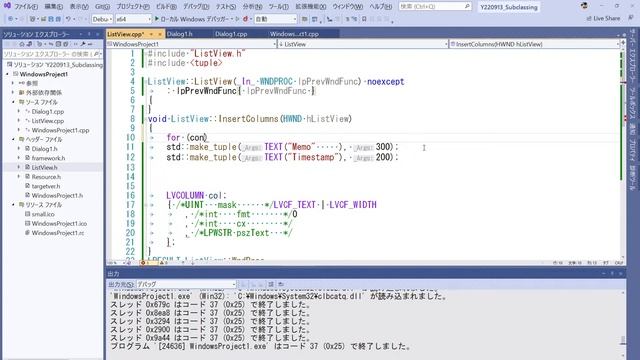The height and width of the screenshot is (360, 640).
Task: Open the WindowsProject1 scope dropdown above editor
Action: 191,44
